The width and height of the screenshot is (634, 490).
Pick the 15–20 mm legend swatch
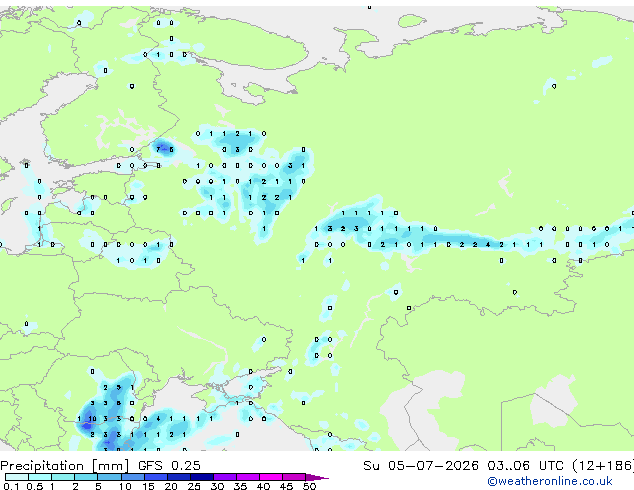[155, 477]
